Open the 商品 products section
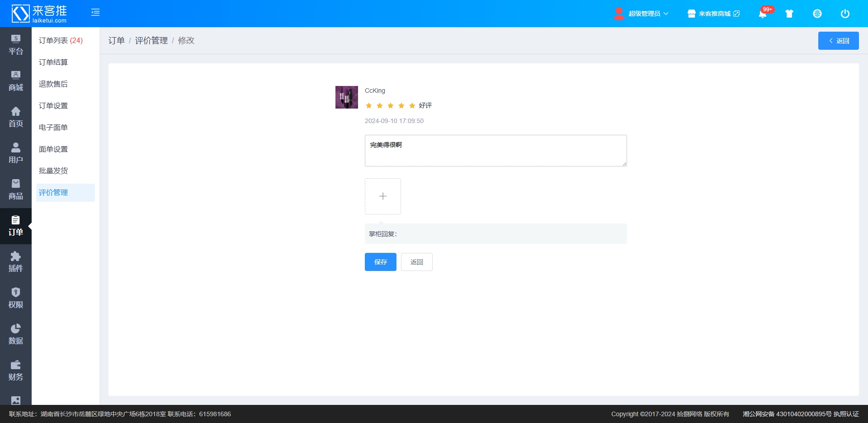The image size is (868, 423). [x=16, y=190]
